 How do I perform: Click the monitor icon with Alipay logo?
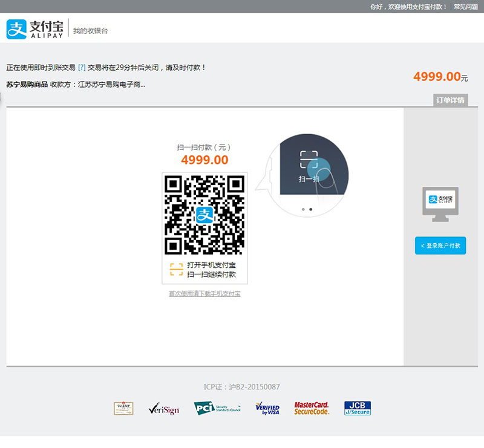[440, 204]
